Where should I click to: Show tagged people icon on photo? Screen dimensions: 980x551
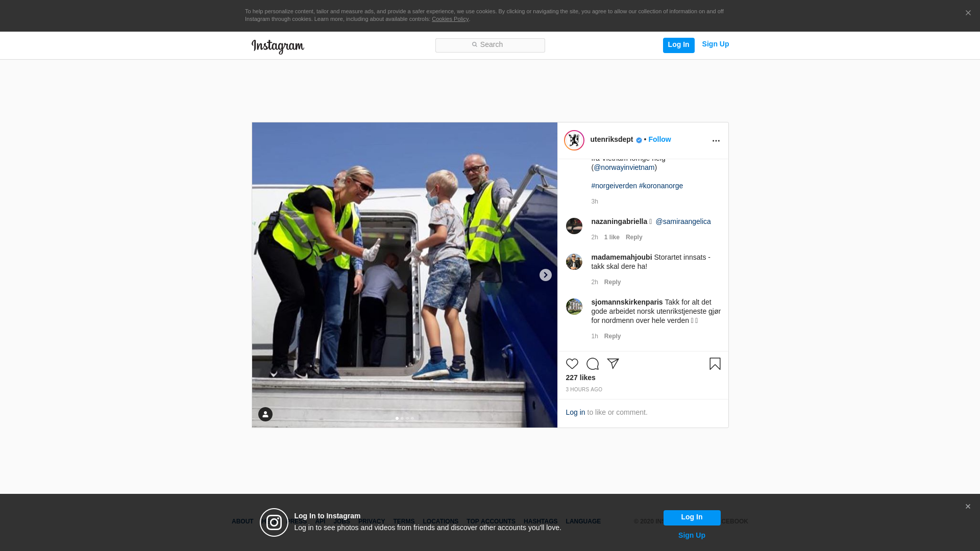pyautogui.click(x=265, y=414)
